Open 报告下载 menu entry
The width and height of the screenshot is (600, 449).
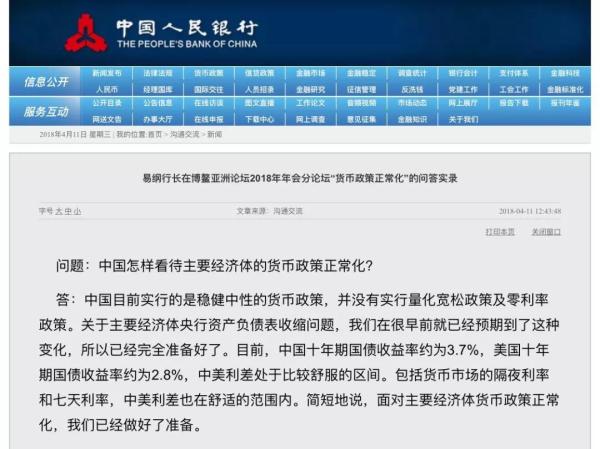514,103
